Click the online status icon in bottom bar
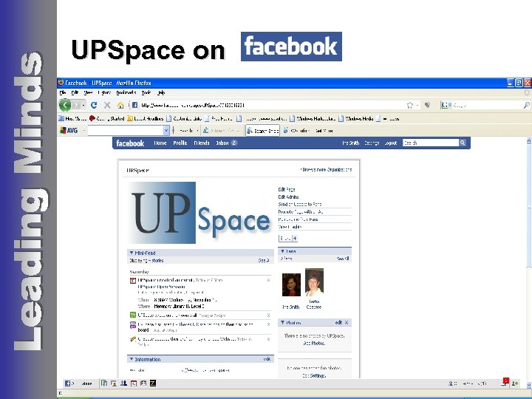 tap(516, 383)
